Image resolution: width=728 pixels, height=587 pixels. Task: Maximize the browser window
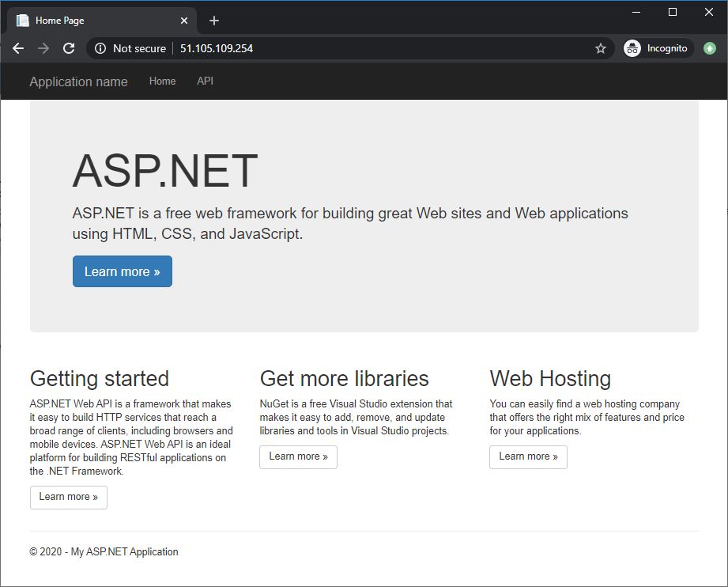(x=673, y=12)
